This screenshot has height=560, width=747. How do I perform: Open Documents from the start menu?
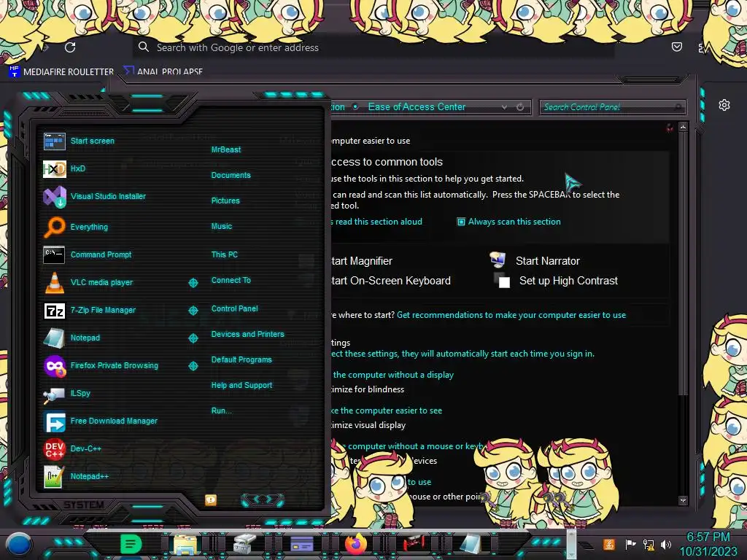[231, 175]
